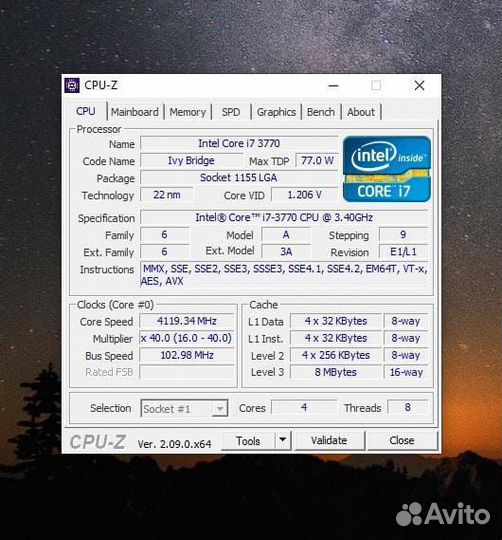Click the Revision value E1/L1
The height and width of the screenshot is (540, 502).
(403, 252)
